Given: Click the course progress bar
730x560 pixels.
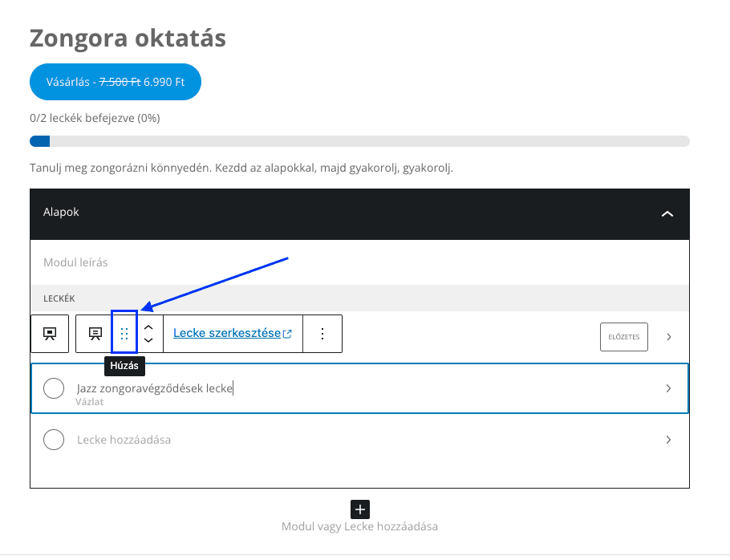Looking at the screenshot, I should click(359, 141).
